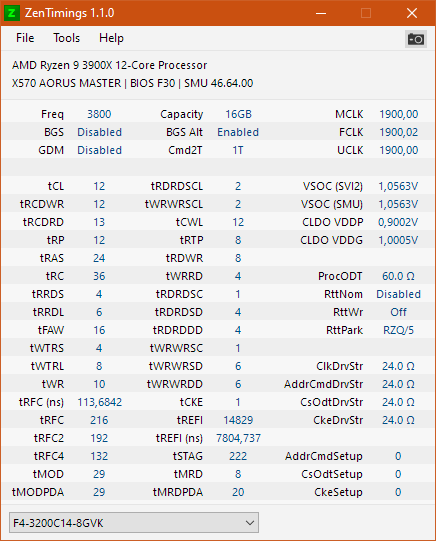Viewport: 436px width, 541px height.
Task: Open the File menu
Action: click(x=25, y=38)
